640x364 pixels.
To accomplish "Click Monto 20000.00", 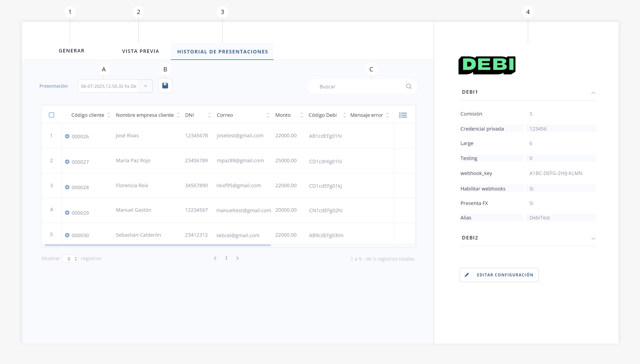I will (286, 210).
